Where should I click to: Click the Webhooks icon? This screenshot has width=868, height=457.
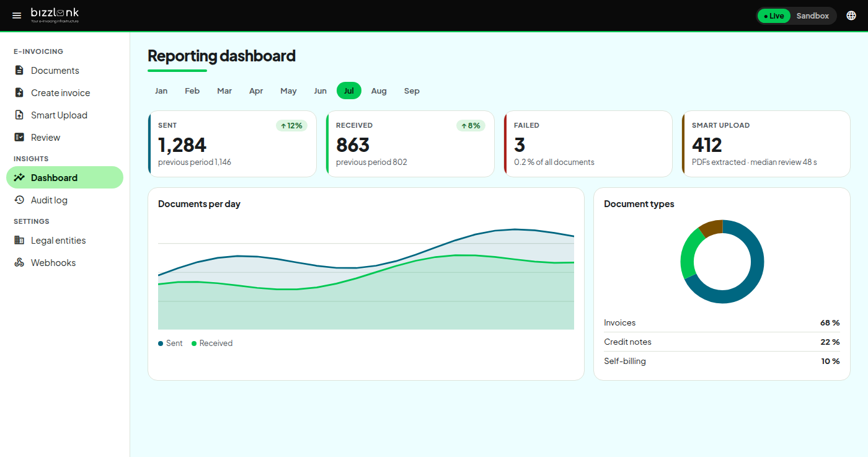[x=19, y=262]
